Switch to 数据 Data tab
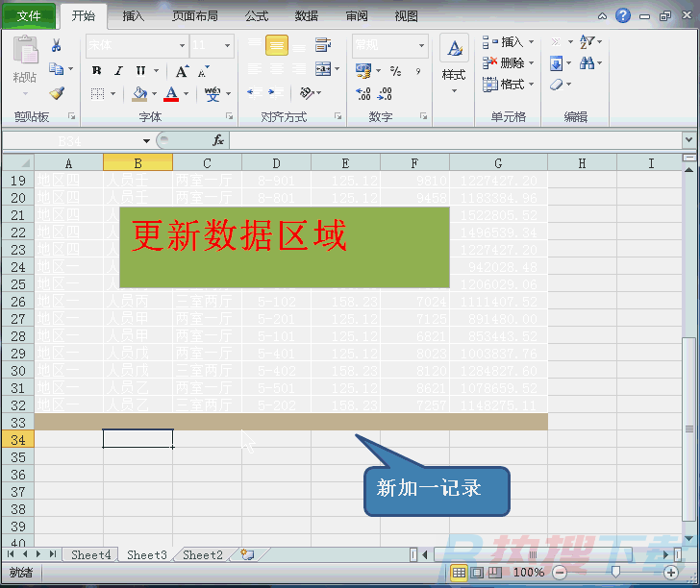 (306, 16)
